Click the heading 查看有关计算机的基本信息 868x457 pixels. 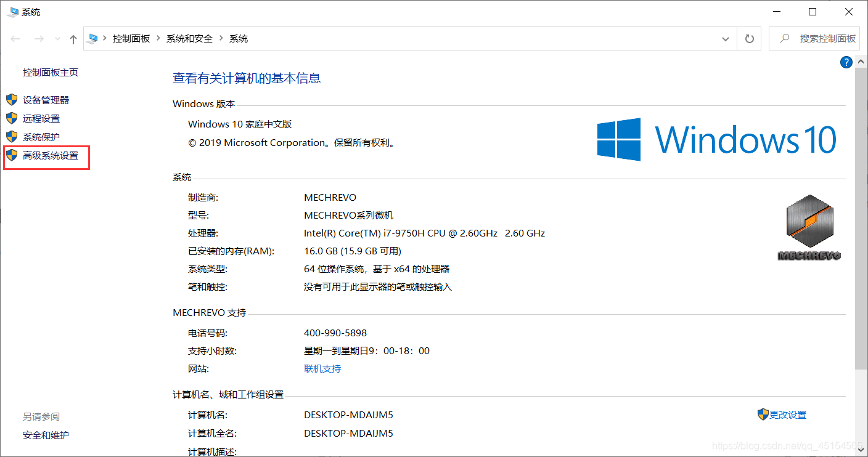point(247,78)
